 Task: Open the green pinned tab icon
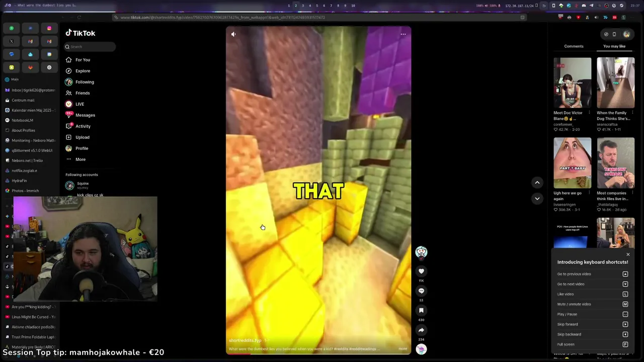12,28
